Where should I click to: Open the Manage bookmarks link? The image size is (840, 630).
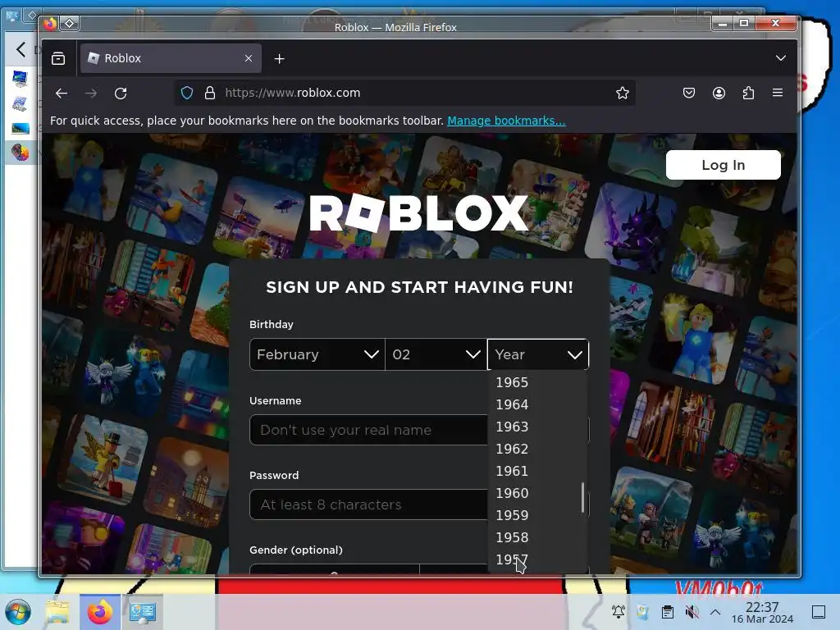click(x=506, y=121)
